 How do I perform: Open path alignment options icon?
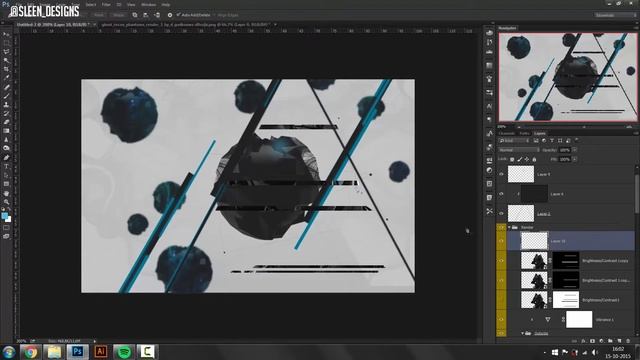pyautogui.click(x=146, y=15)
